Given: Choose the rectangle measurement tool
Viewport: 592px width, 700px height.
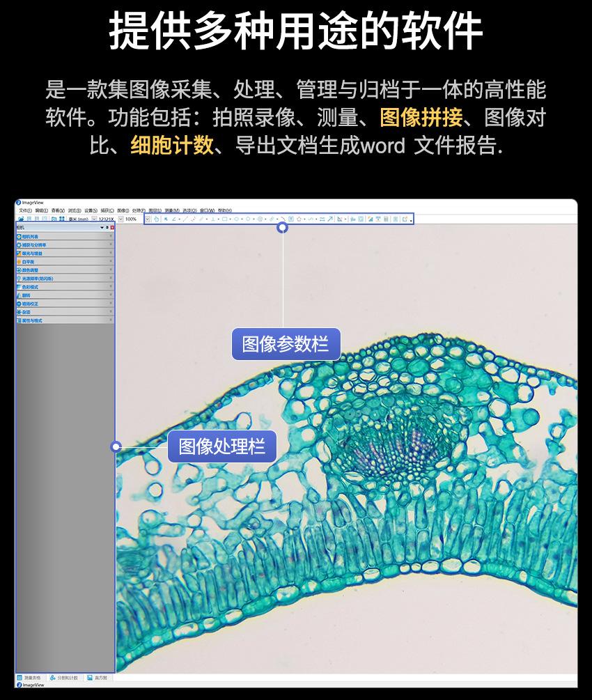Looking at the screenshot, I should [x=224, y=219].
